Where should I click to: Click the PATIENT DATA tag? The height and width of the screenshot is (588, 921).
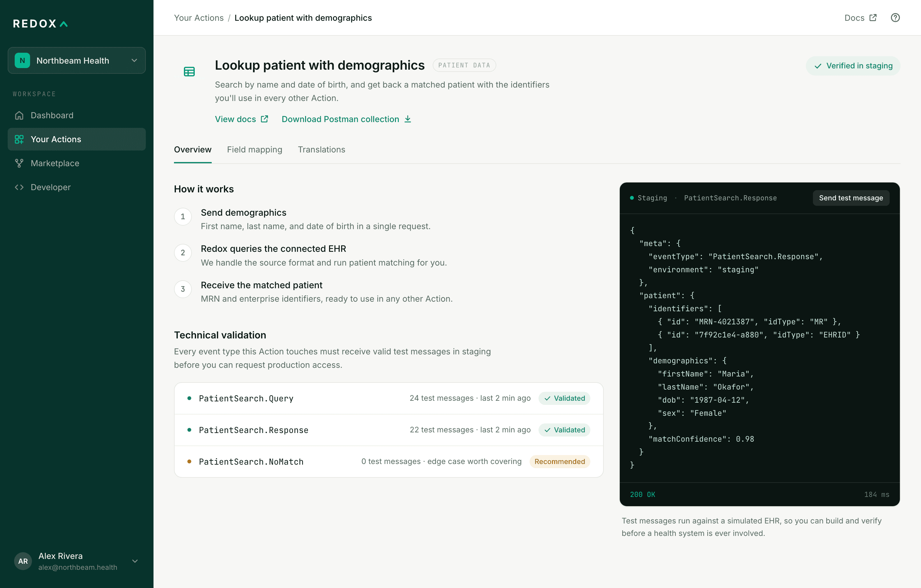click(464, 66)
